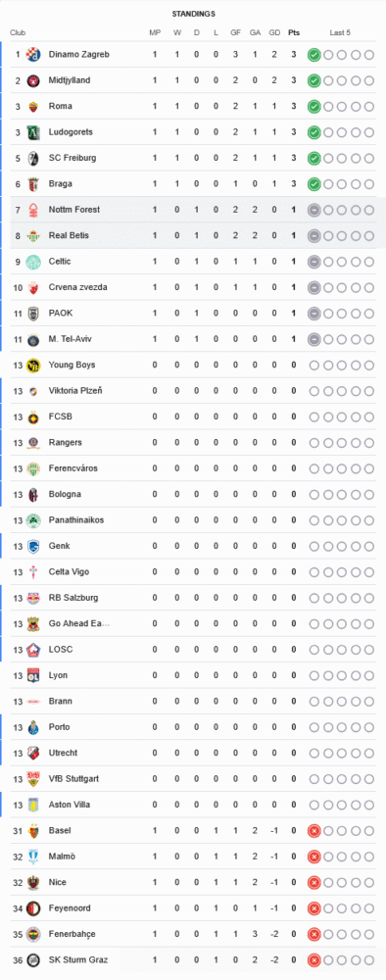
Task: Open the SK Sturm Graz team row
Action: coord(193,960)
